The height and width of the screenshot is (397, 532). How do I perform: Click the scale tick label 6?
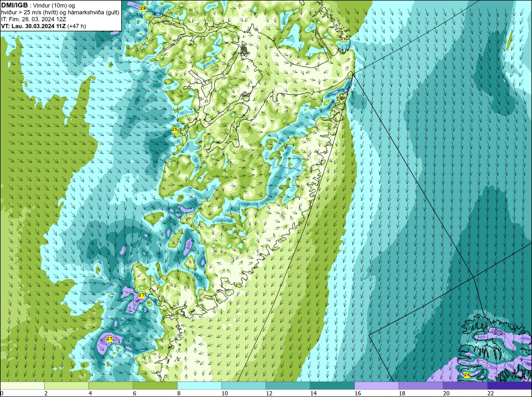pyautogui.click(x=135, y=393)
